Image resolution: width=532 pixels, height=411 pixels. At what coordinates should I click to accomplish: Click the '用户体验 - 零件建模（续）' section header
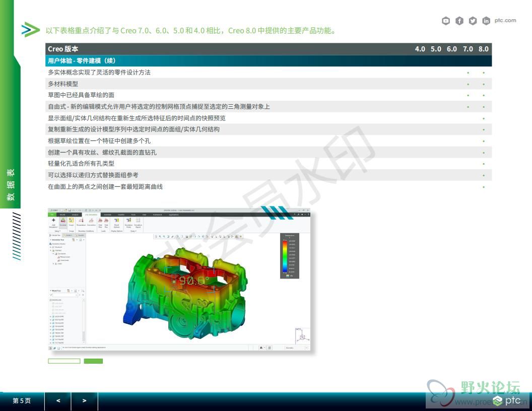click(269, 61)
